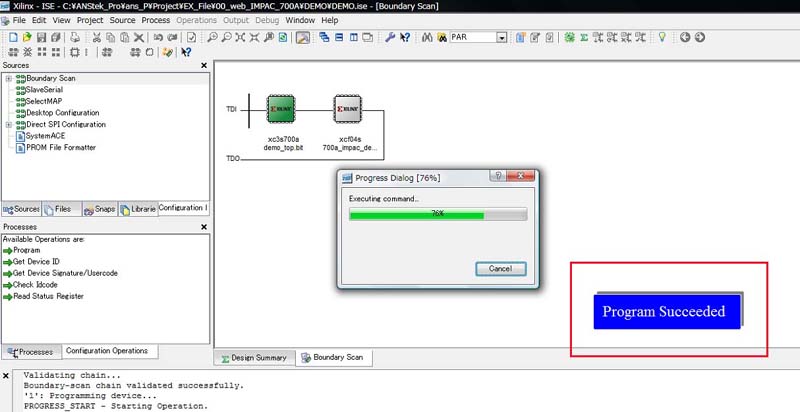This screenshot has width=800, height=412.
Task: Click the tile windows horizontally icon
Action: (x=339, y=37)
